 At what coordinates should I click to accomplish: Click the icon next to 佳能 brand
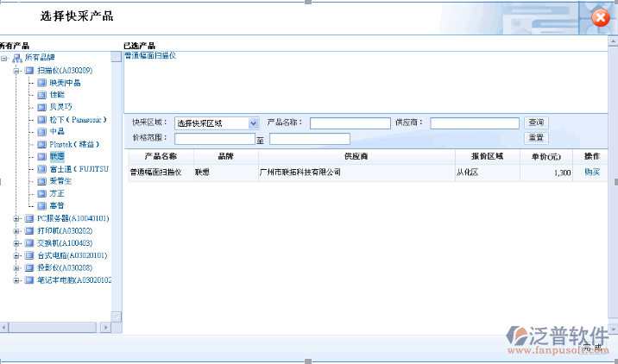(41, 95)
